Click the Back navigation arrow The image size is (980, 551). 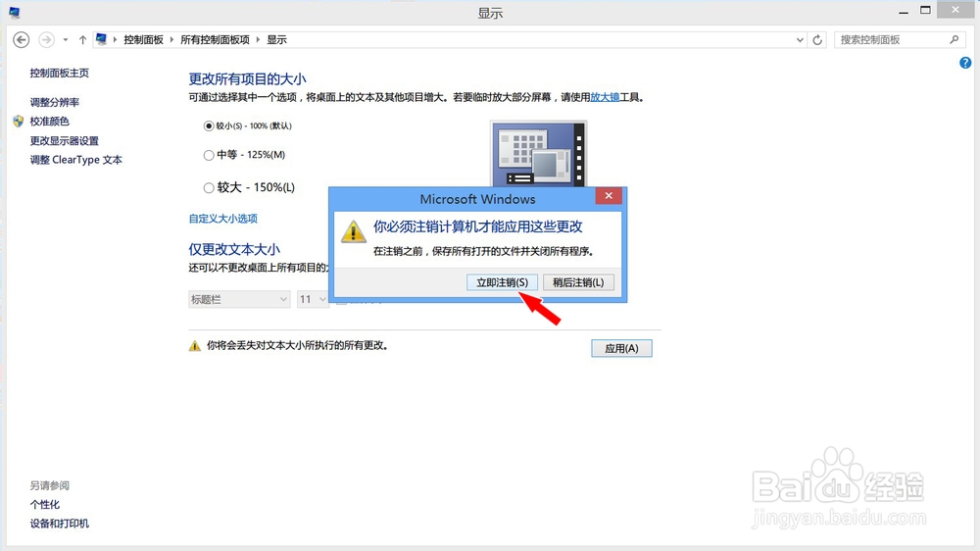22,39
